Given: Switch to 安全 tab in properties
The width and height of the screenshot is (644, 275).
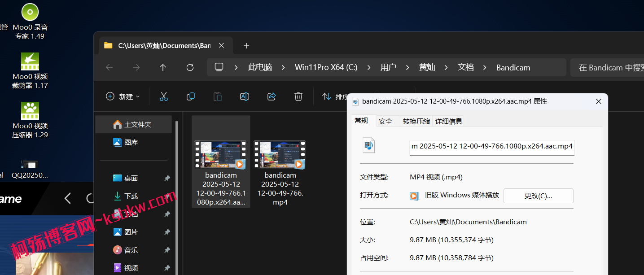Looking at the screenshot, I should pyautogui.click(x=386, y=121).
